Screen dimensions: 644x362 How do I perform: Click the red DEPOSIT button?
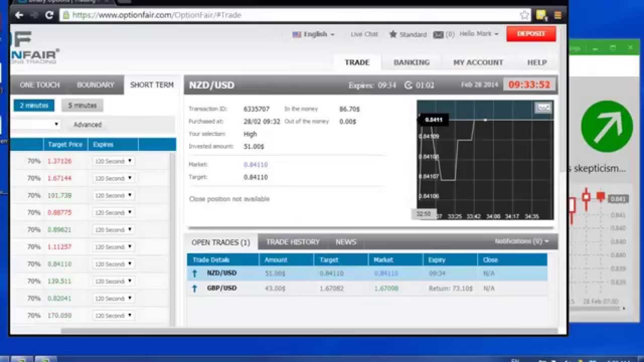(531, 34)
